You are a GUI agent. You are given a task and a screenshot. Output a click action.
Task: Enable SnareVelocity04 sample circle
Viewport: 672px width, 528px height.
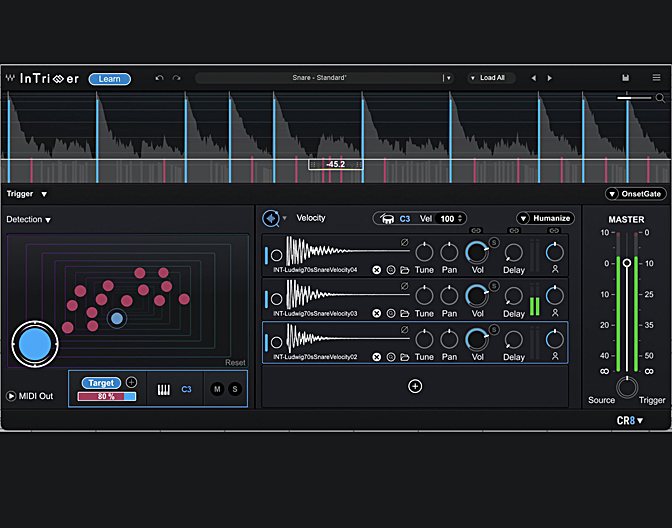click(276, 255)
